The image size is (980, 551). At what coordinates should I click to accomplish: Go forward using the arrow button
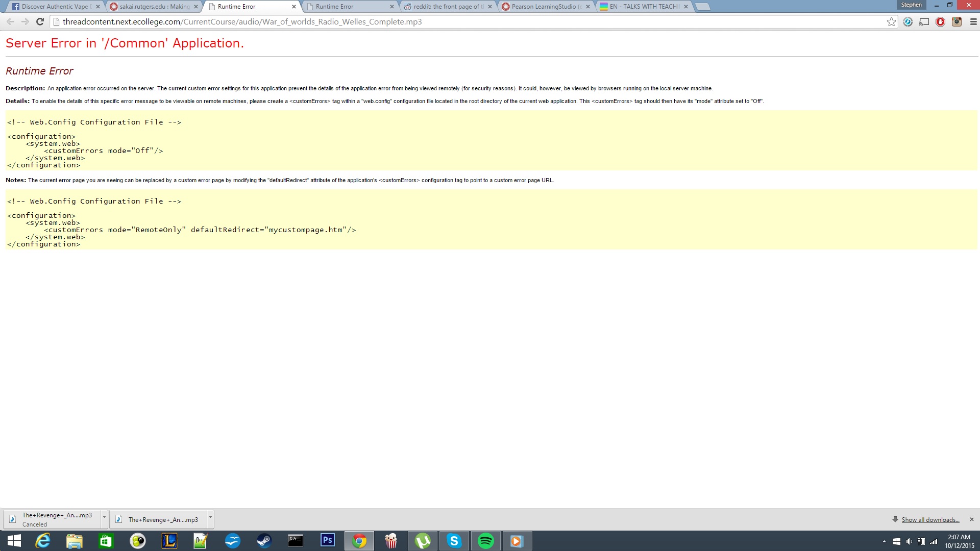[x=25, y=22]
